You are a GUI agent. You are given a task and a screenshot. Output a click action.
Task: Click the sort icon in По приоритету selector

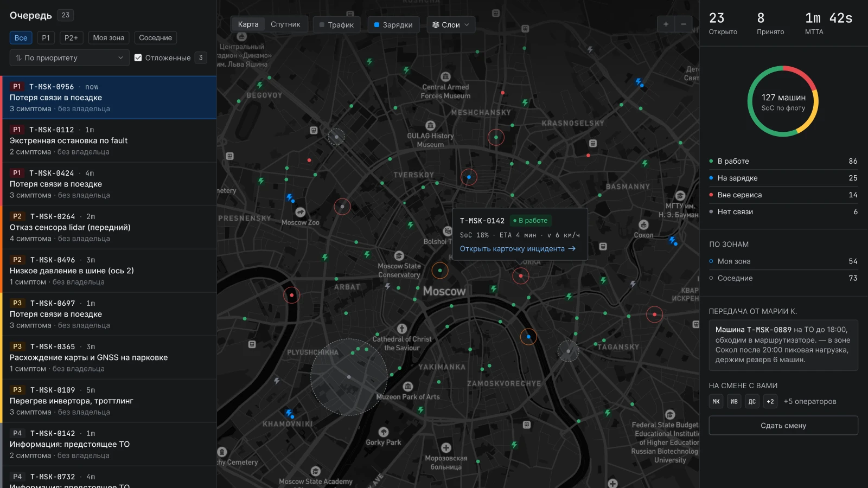[x=18, y=58]
